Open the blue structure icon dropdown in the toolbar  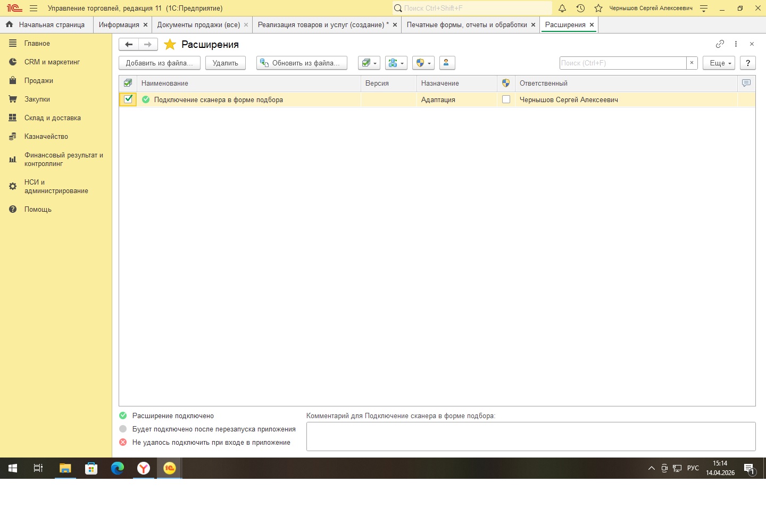click(x=396, y=63)
